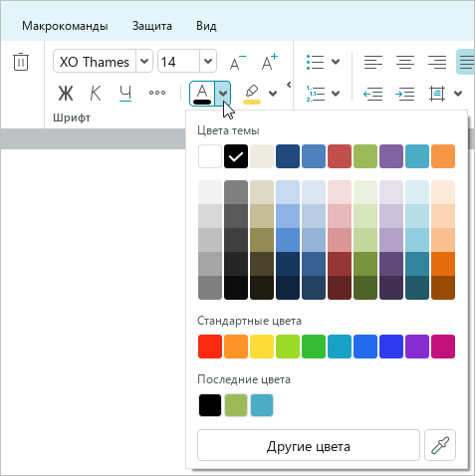Align text to center

pyautogui.click(x=405, y=62)
